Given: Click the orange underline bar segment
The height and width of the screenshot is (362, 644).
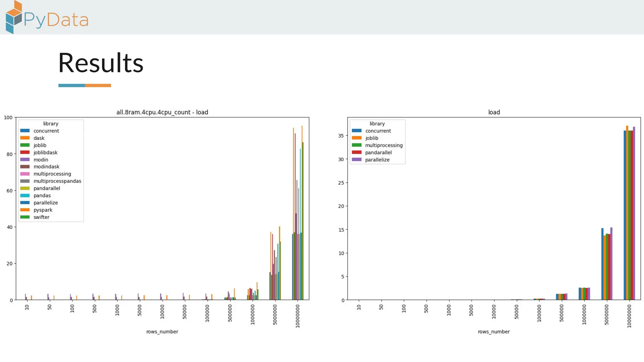Looking at the screenshot, I should tap(98, 85).
